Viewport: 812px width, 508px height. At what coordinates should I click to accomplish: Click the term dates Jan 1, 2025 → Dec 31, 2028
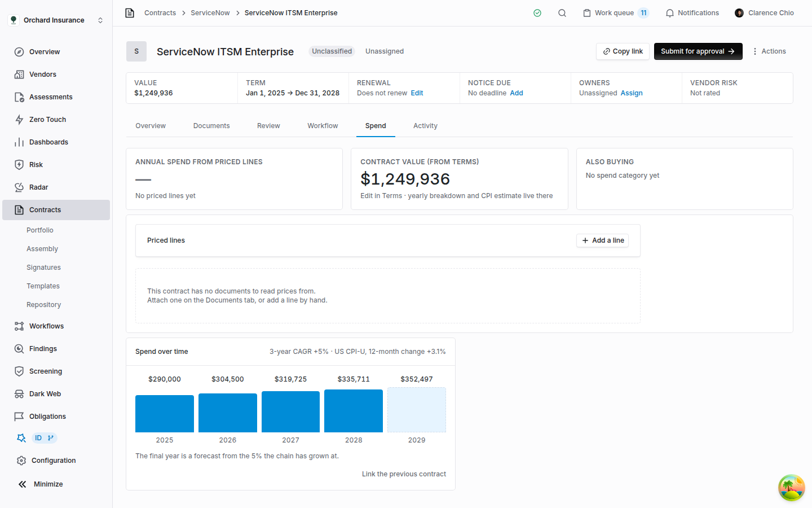(293, 93)
